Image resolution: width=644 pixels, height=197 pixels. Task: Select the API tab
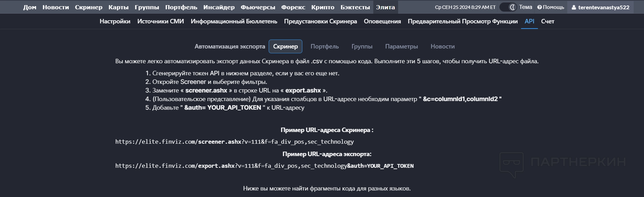[x=529, y=21]
